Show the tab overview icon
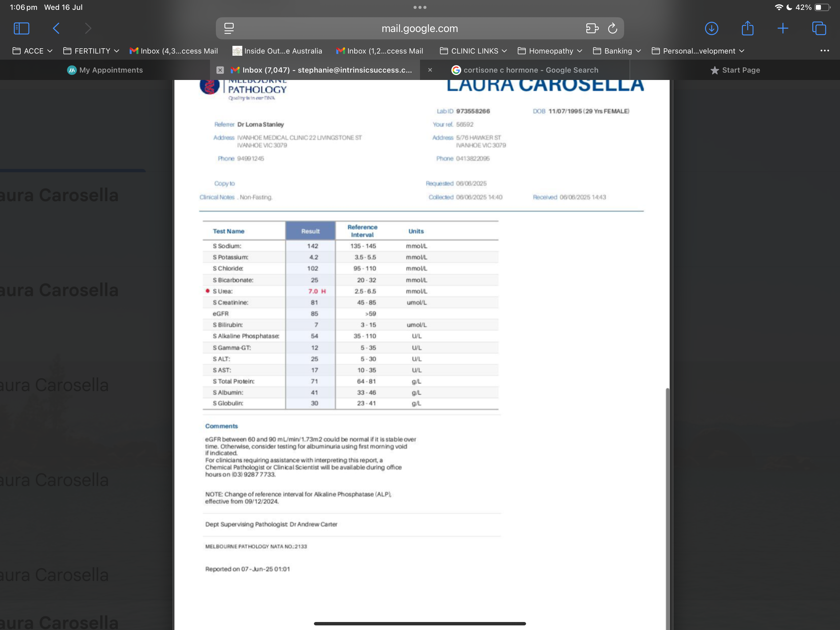This screenshot has width=840, height=630. coord(819,28)
